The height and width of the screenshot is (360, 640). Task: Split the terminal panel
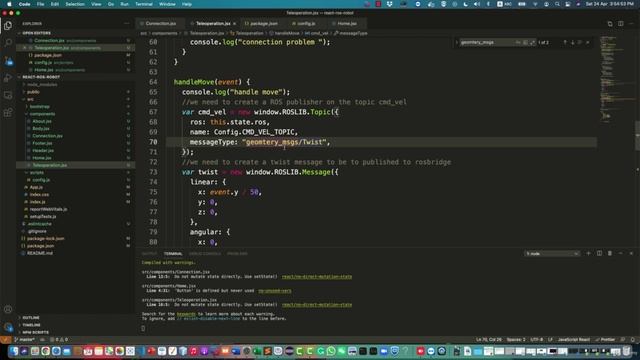tap(599, 253)
